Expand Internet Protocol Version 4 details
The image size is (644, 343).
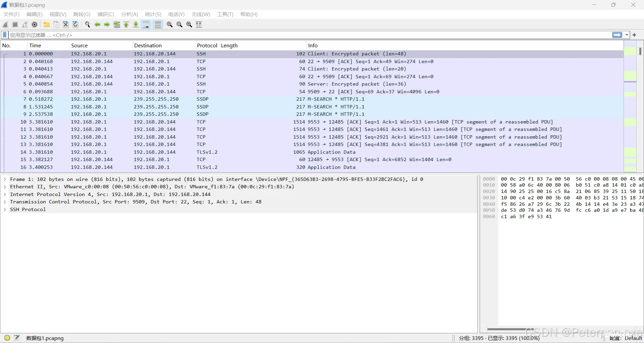point(5,195)
